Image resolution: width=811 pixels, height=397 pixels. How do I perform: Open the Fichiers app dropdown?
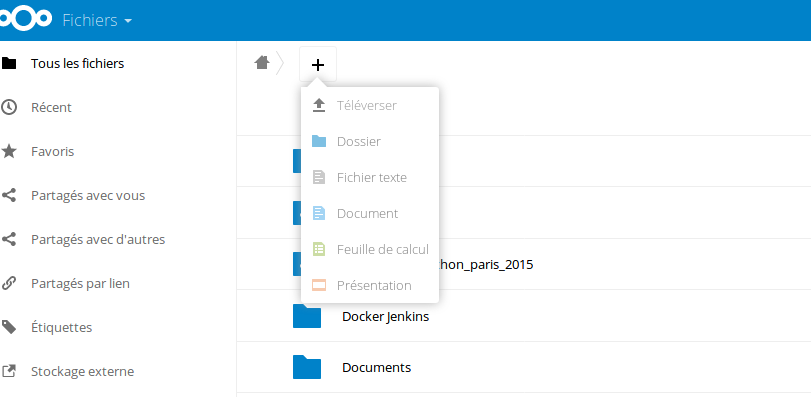[x=97, y=20]
